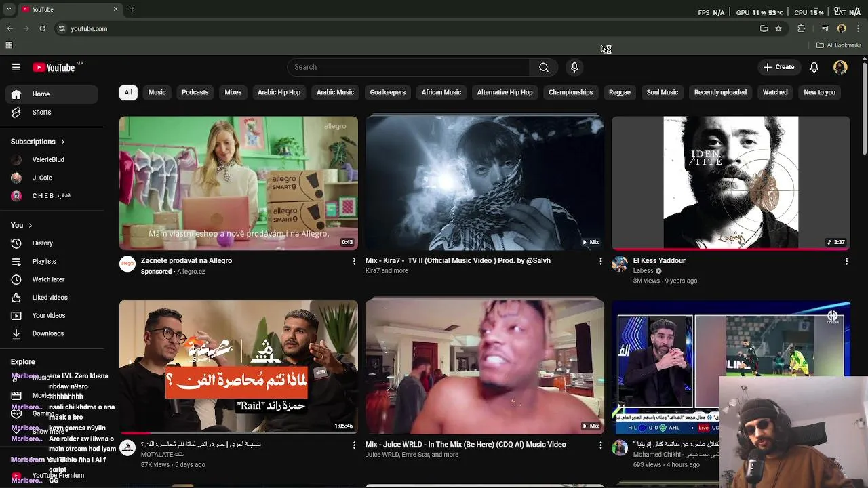Expand the Subscriptions section
868x488 pixels.
38,142
